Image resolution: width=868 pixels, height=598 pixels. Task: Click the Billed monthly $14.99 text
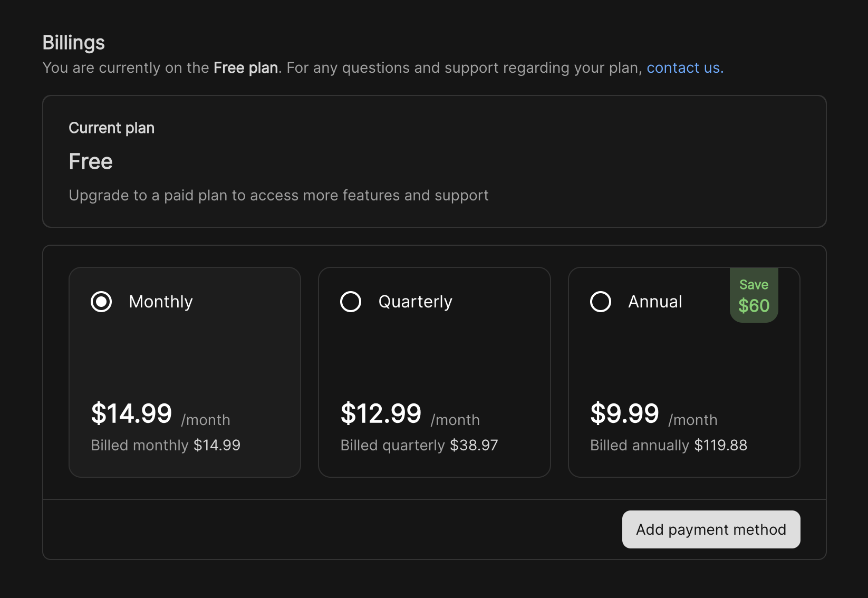pos(166,446)
